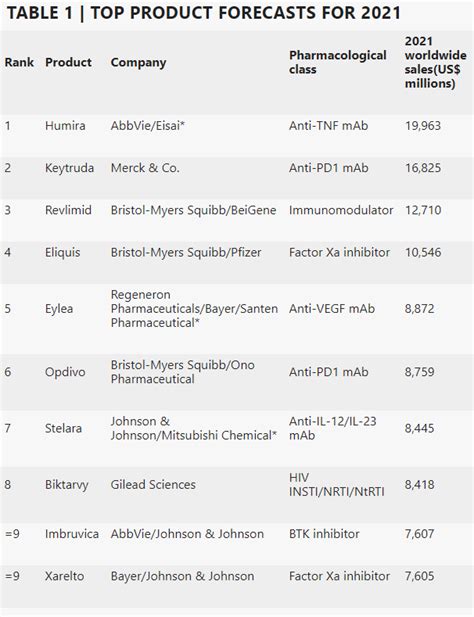Click the Stelara product entry
Image resolution: width=474 pixels, height=617 pixels.
pyautogui.click(x=63, y=428)
